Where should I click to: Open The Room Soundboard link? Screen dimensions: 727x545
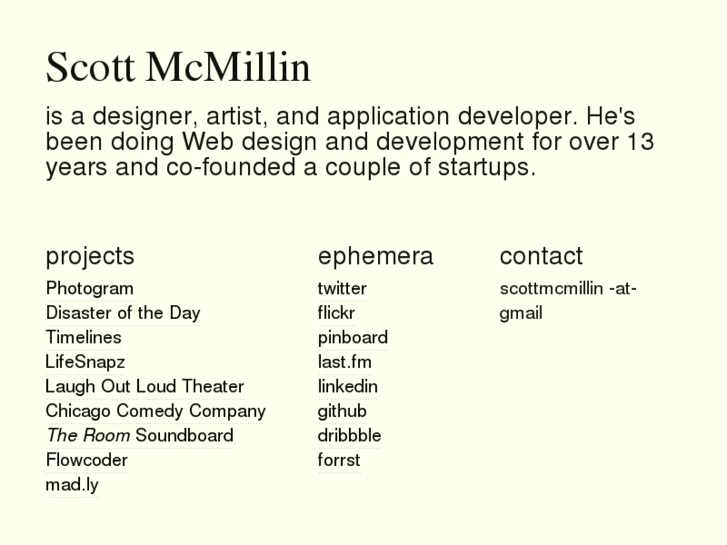(139, 435)
